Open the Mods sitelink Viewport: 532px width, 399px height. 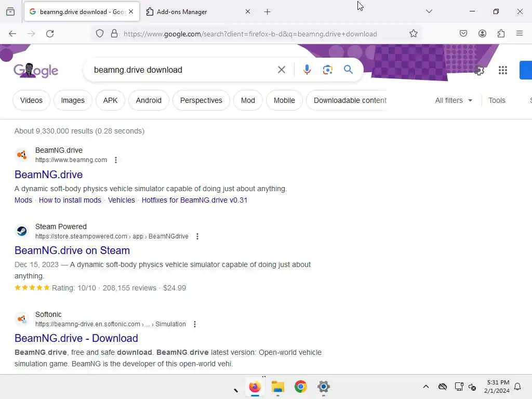(x=23, y=200)
